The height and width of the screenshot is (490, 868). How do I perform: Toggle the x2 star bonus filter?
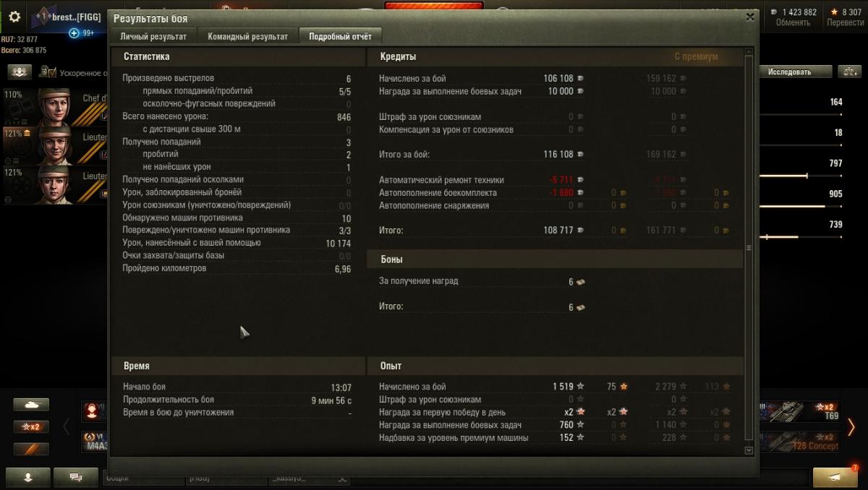pyautogui.click(x=31, y=426)
